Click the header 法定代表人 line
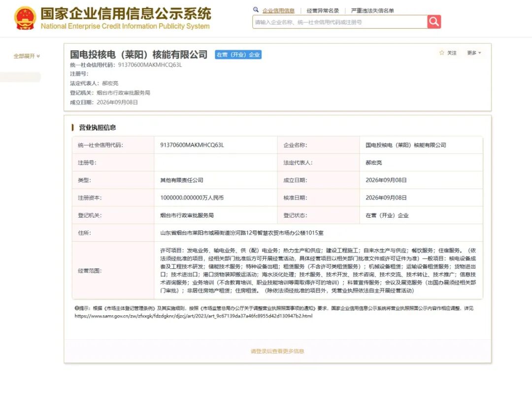 (x=94, y=83)
